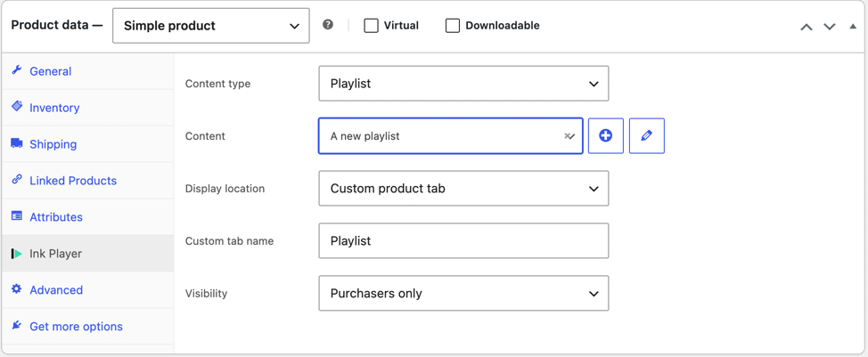Click the Attributes list icon
Image resolution: width=868 pixels, height=357 pixels.
[x=17, y=216]
